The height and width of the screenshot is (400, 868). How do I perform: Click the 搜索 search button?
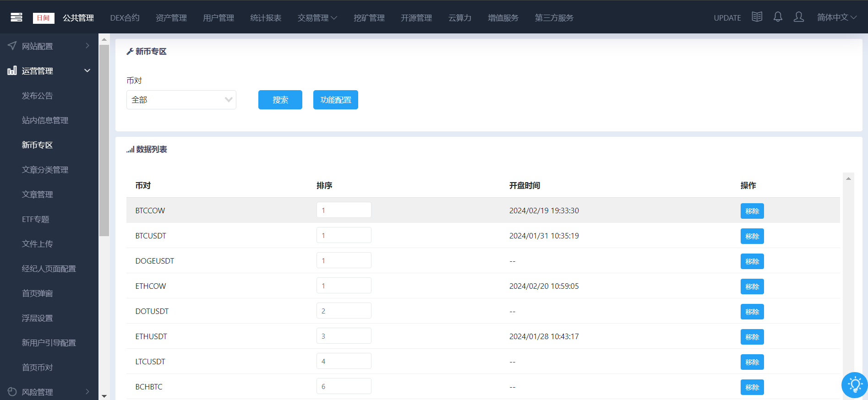pyautogui.click(x=280, y=100)
